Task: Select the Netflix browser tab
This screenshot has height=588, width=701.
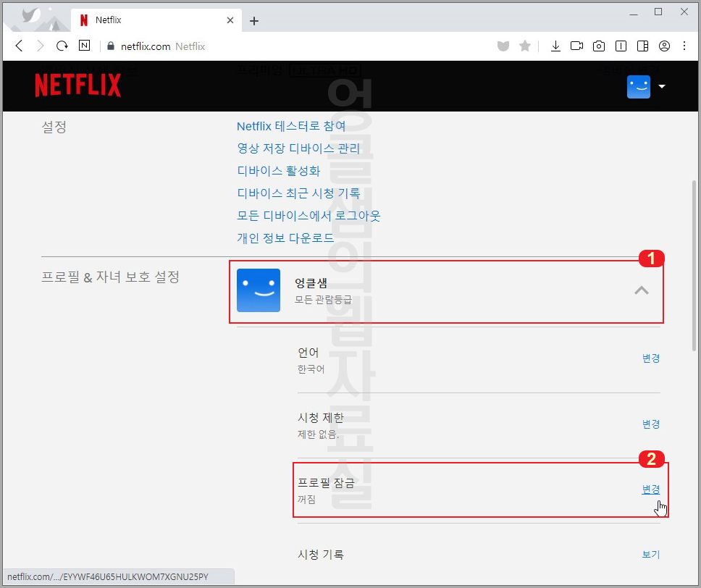Action: click(x=156, y=20)
